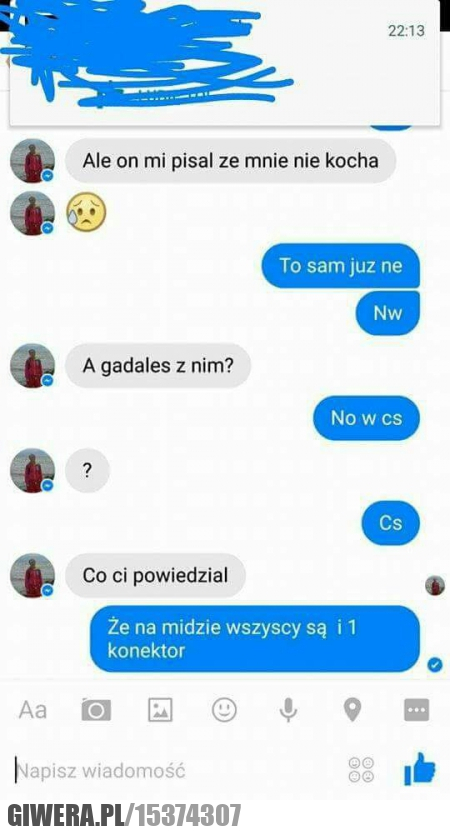Tap the 'To sam juz ne' bubble
The image size is (450, 831).
pyautogui.click(x=341, y=266)
